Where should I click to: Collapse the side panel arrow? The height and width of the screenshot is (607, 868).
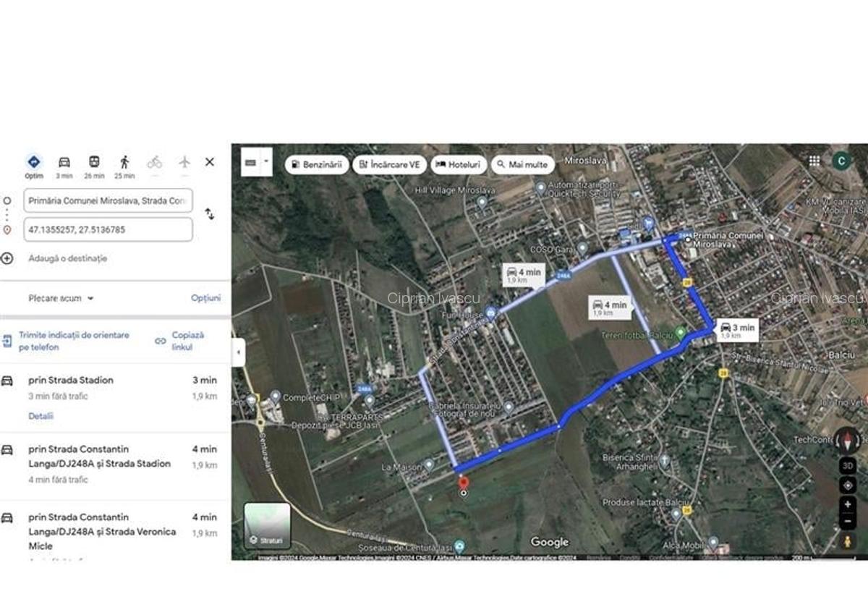[x=239, y=352]
